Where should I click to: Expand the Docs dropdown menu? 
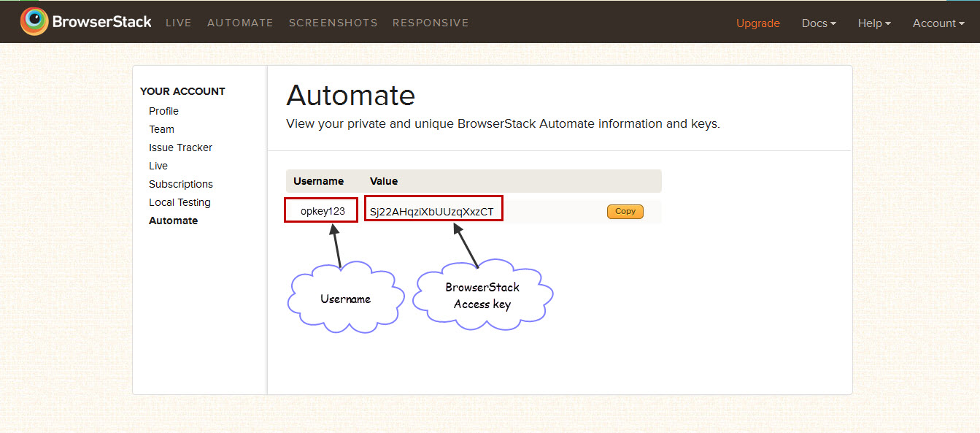pos(819,23)
